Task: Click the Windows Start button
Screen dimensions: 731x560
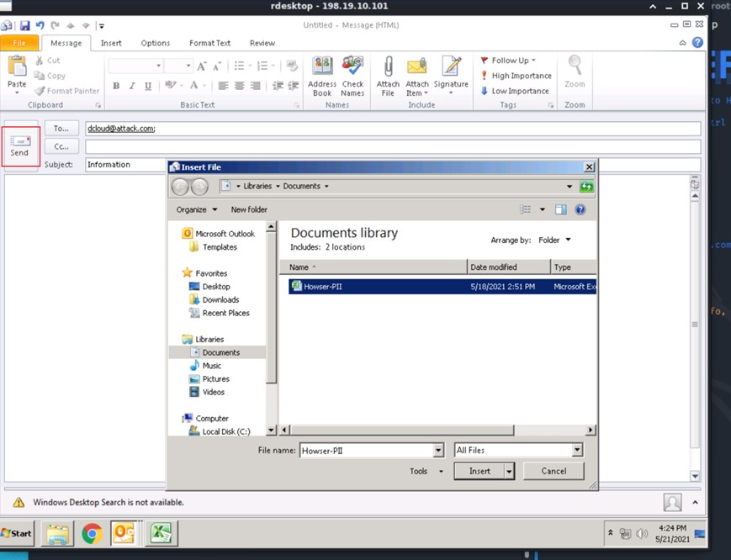Action: pos(17,533)
